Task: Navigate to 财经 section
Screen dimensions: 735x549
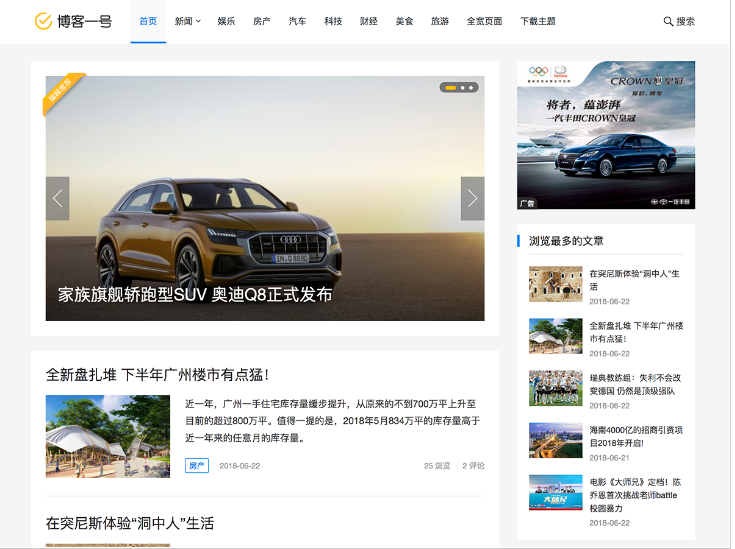Action: tap(368, 21)
